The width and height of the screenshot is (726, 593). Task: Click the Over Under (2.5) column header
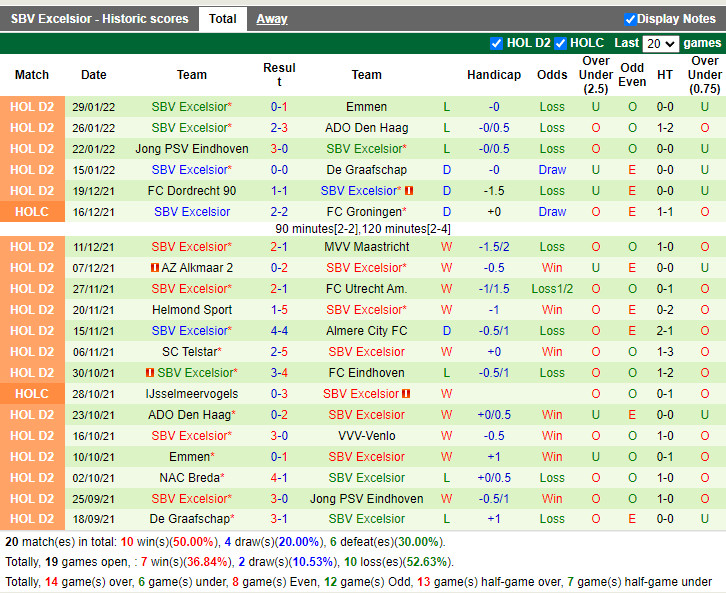595,75
